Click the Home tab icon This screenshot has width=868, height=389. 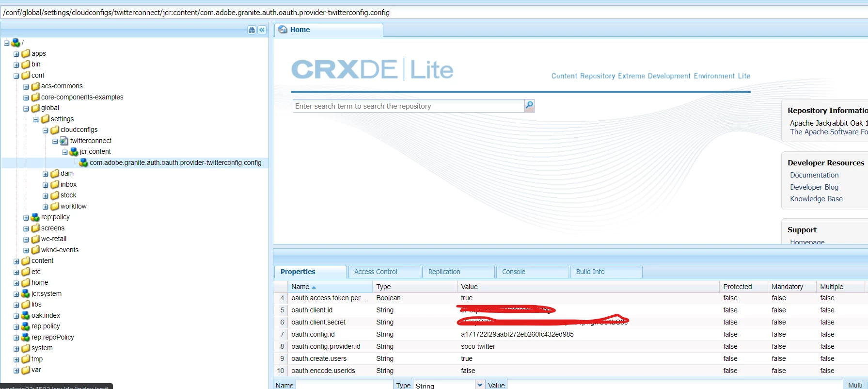283,30
